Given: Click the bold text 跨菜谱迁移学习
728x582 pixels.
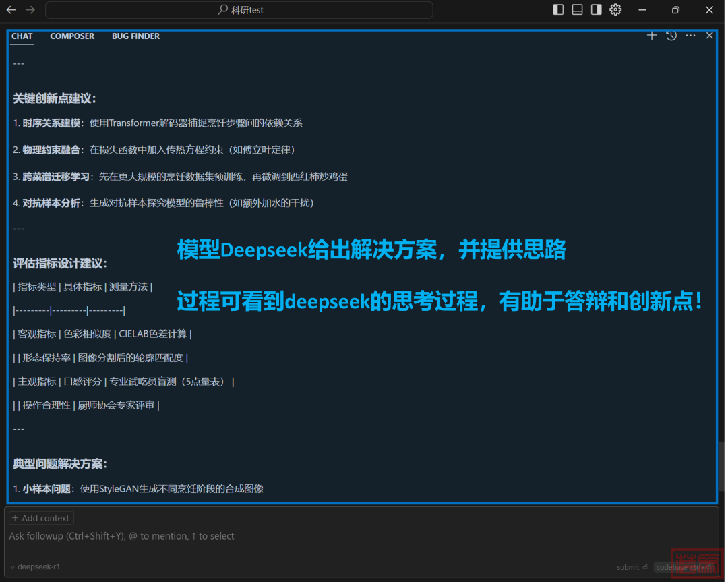Looking at the screenshot, I should 56,177.
